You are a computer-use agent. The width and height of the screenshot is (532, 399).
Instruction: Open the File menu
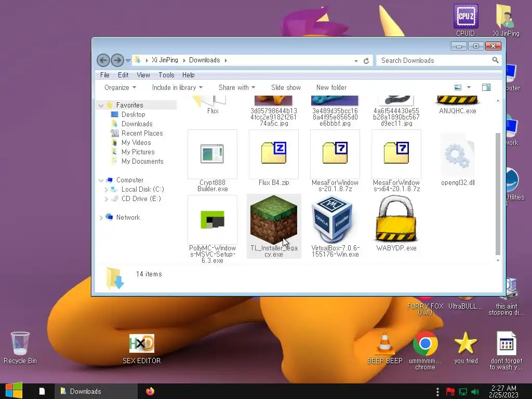click(x=105, y=75)
